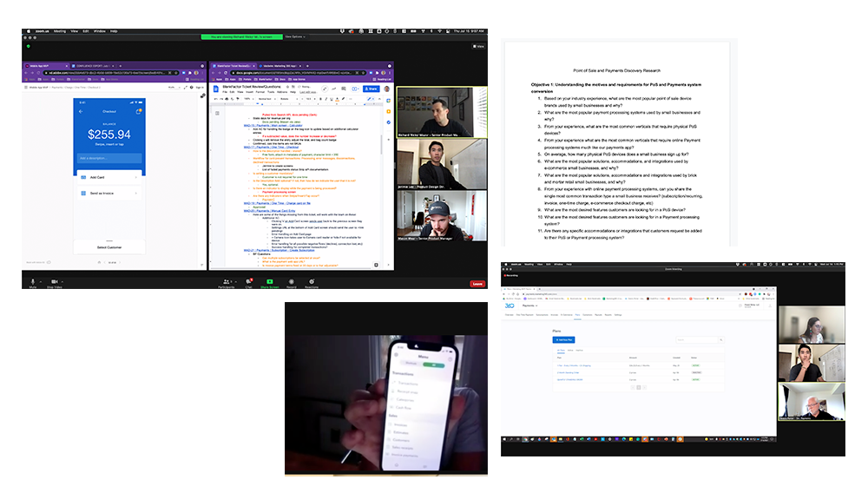Click the search magnifier icon in Plans
The image size is (868, 486).
pyautogui.click(x=720, y=340)
